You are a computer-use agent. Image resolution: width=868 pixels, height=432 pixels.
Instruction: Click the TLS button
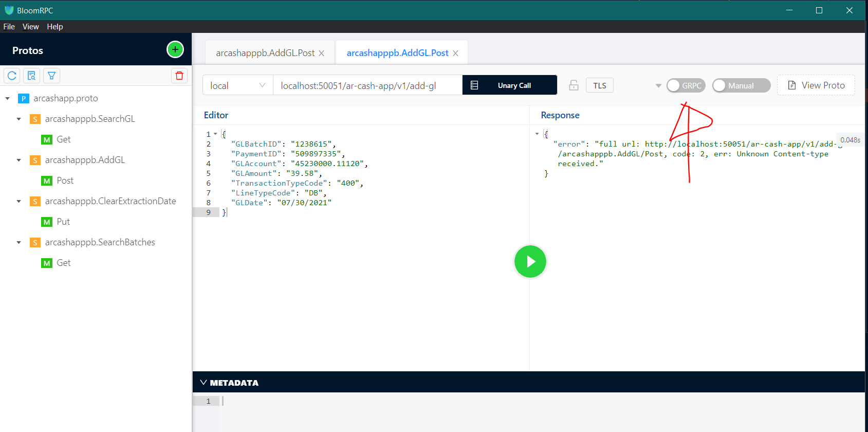click(x=600, y=85)
